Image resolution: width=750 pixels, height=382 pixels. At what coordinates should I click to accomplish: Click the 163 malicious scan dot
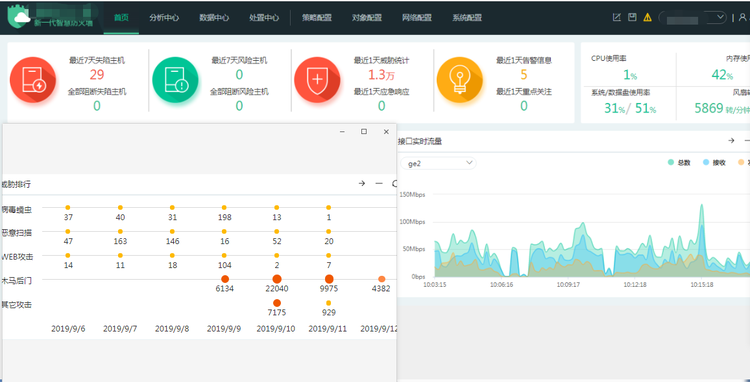coord(121,232)
